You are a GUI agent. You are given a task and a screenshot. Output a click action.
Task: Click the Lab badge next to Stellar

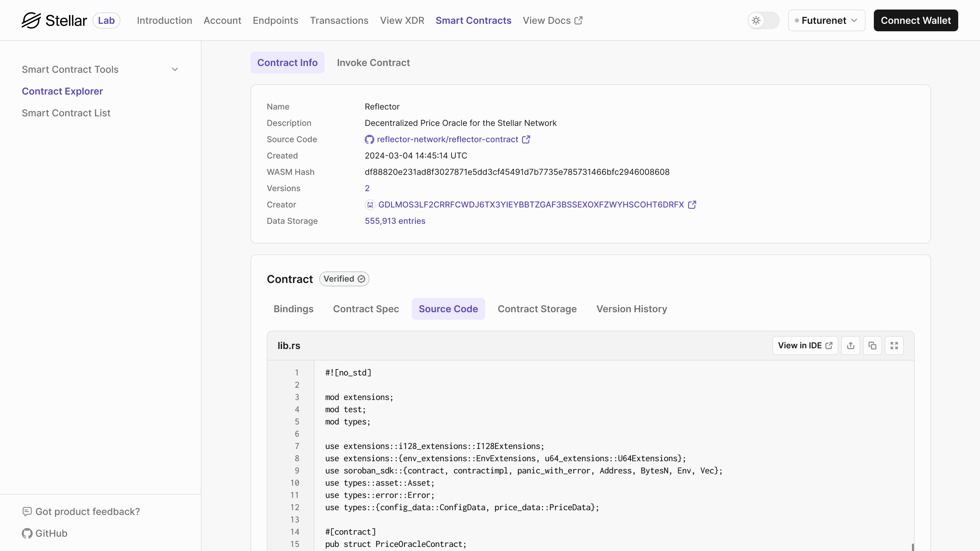click(106, 20)
